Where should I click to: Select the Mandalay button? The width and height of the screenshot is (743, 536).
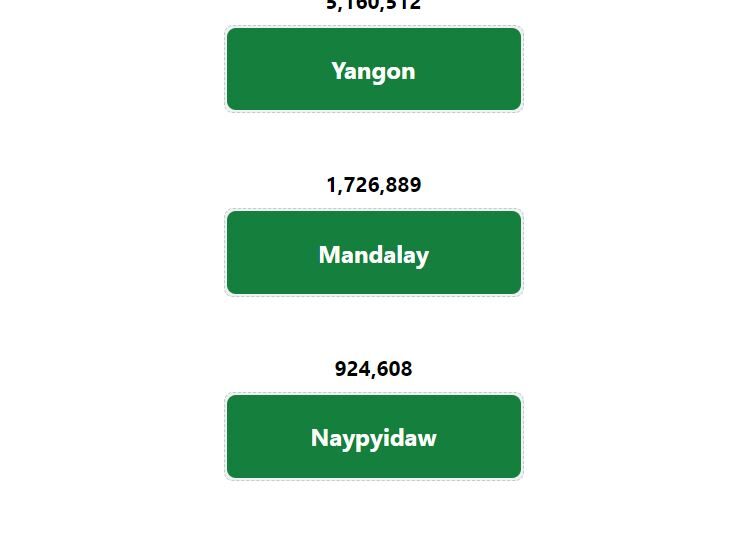(374, 253)
